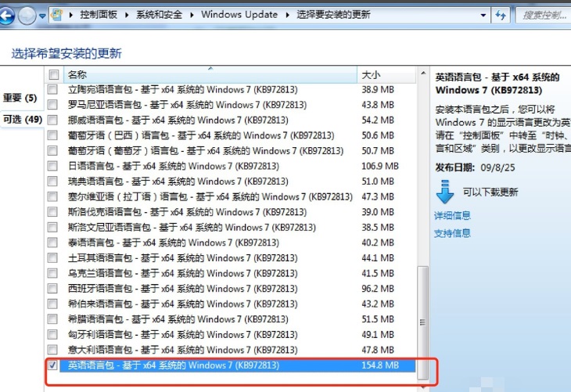571x392 pixels.
Task: Open the 支持信息 link
Action: [x=452, y=233]
